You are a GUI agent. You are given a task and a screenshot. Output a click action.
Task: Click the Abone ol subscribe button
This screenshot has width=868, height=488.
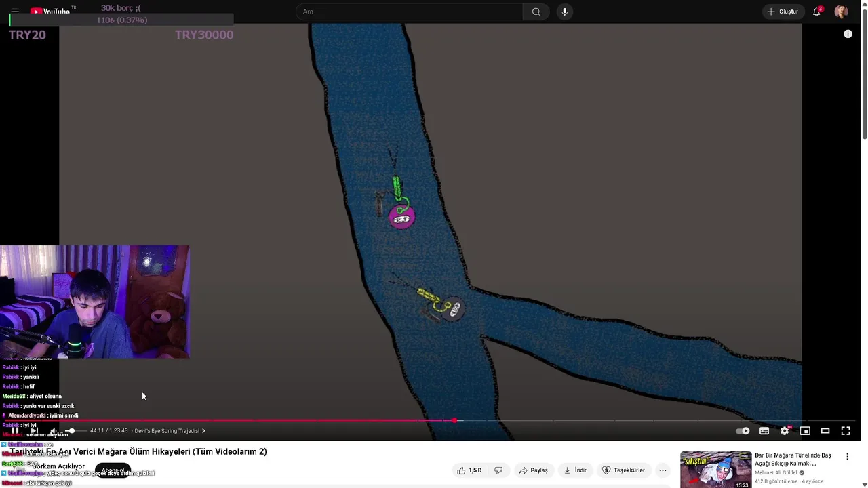click(x=113, y=470)
